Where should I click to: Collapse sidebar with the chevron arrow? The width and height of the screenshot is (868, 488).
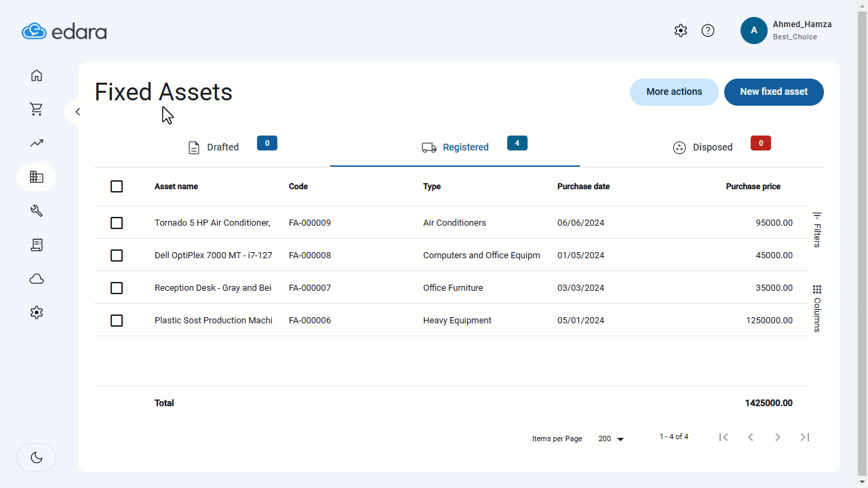click(x=77, y=112)
